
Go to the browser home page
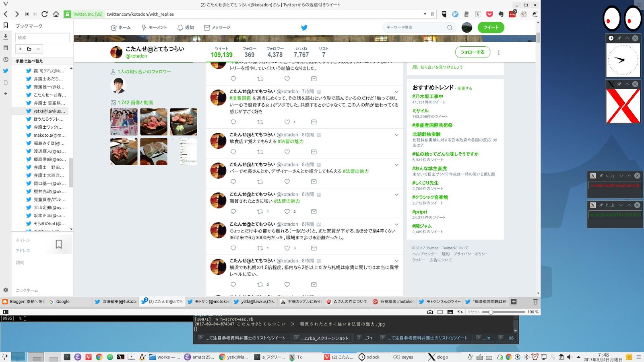pos(56,14)
